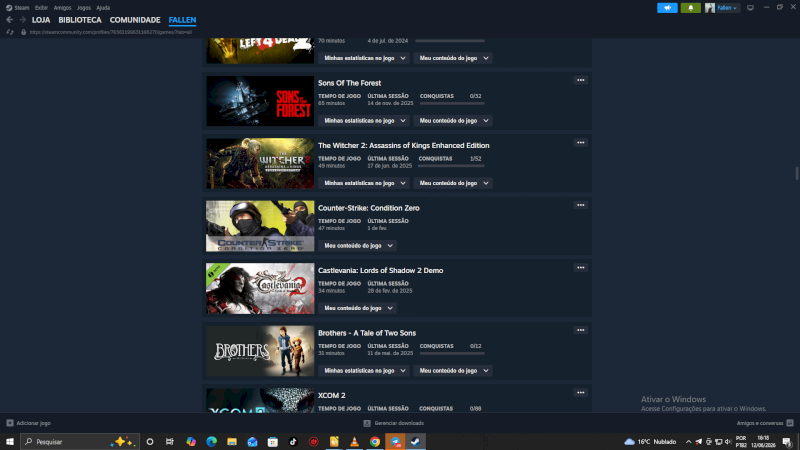This screenshot has width=800, height=450.
Task: Switch to the COMUNIDADE tab
Action: pos(135,20)
